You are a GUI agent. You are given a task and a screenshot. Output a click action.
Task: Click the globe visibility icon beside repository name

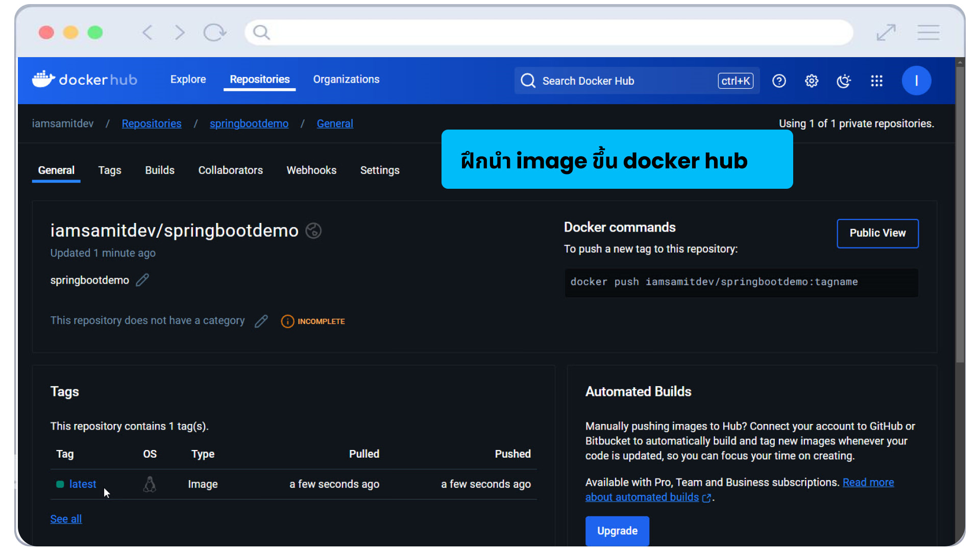pyautogui.click(x=313, y=231)
